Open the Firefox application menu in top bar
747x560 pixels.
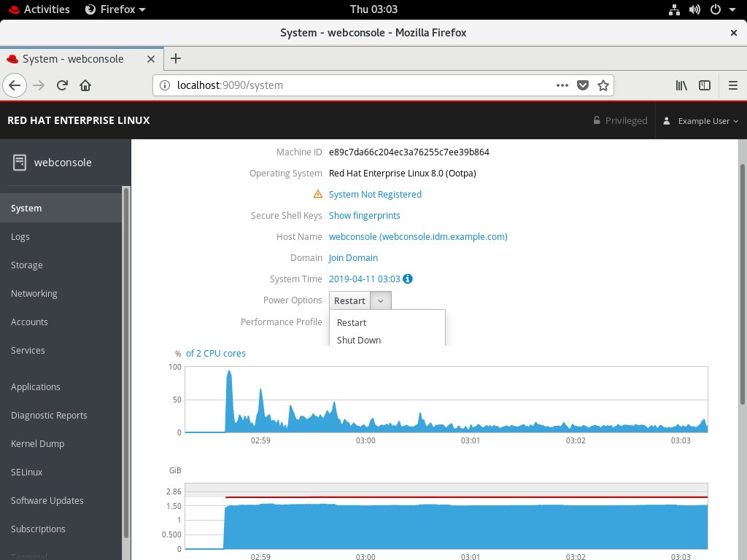[x=115, y=9]
